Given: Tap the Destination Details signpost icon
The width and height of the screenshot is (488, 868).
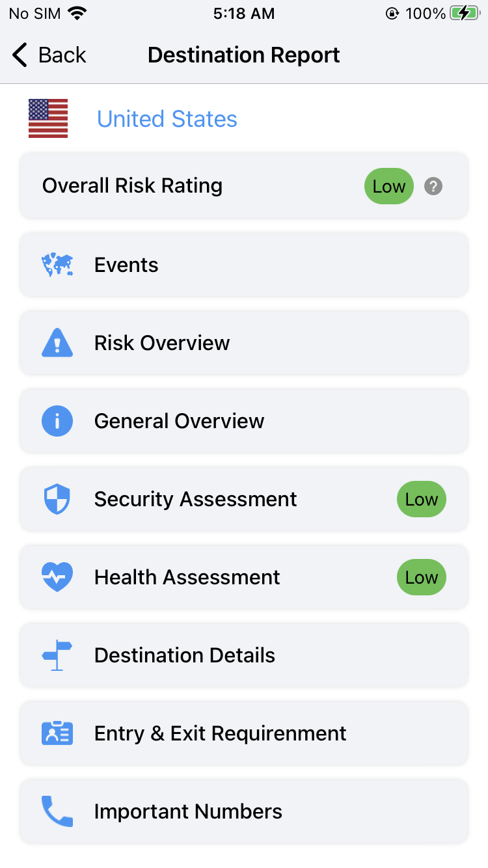Looking at the screenshot, I should [57, 655].
